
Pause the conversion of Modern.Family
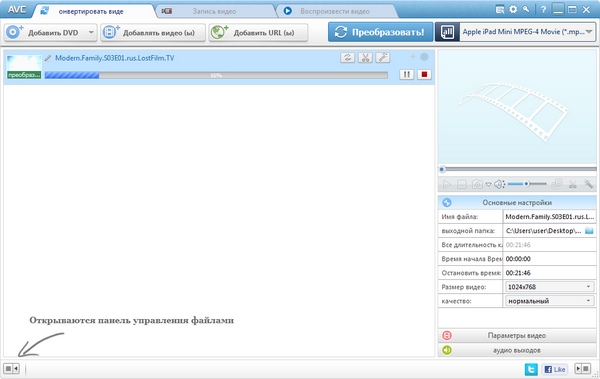click(406, 74)
